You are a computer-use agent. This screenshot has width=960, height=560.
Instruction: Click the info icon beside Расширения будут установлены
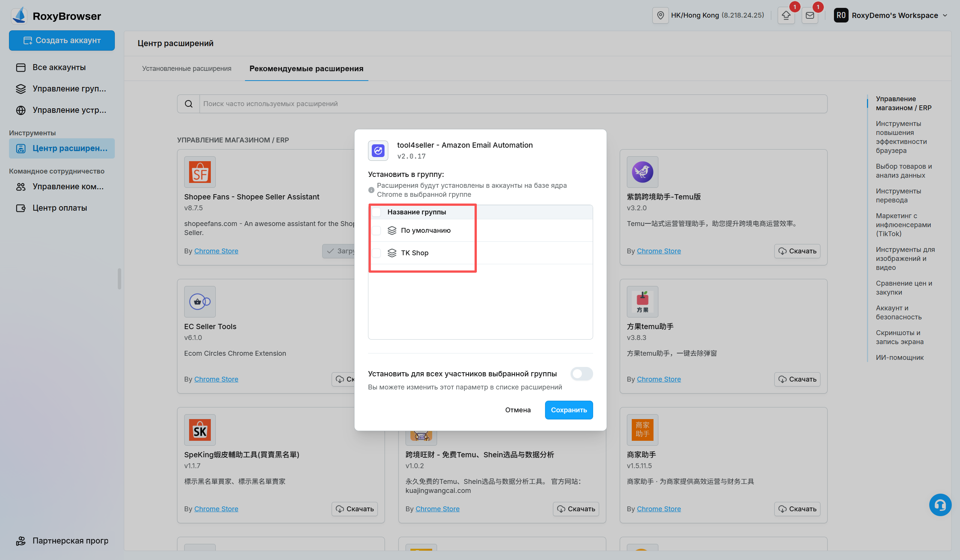click(x=371, y=190)
